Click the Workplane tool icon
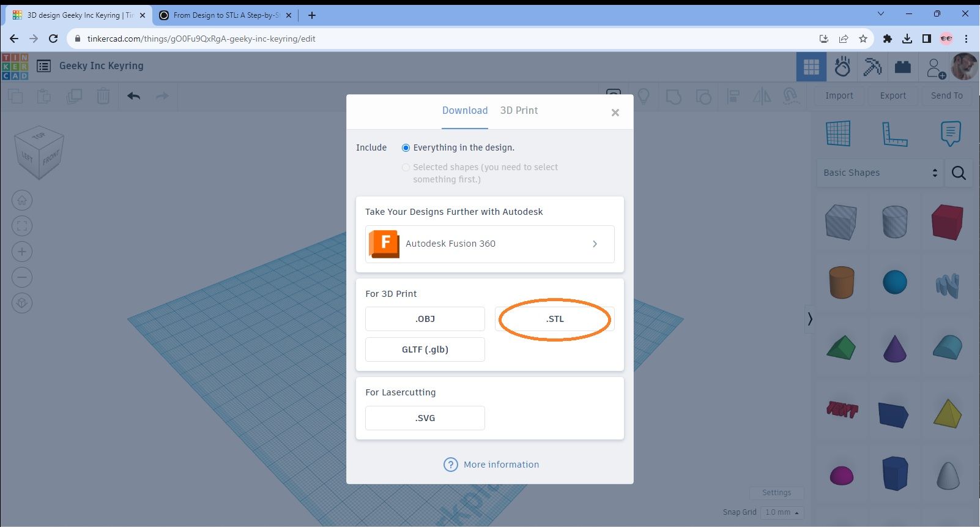Screen dimensions: 980x527 (838, 133)
